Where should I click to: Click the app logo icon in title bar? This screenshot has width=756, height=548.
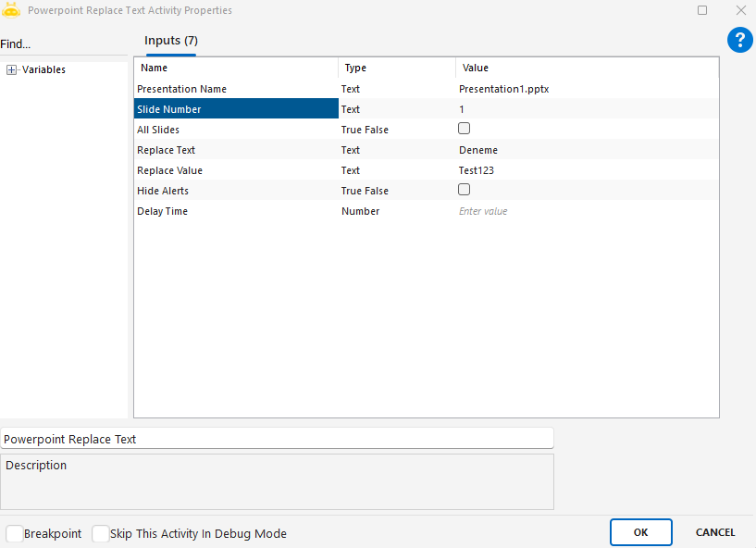point(11,10)
